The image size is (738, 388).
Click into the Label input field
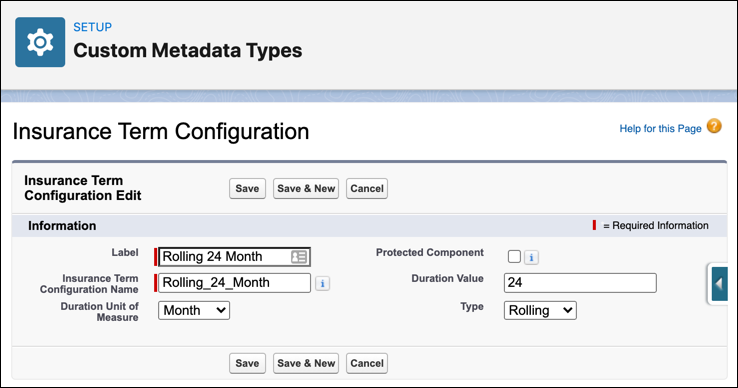(234, 257)
